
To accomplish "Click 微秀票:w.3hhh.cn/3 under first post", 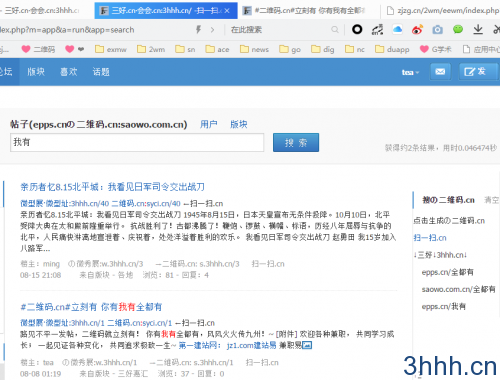I will point(106,264).
